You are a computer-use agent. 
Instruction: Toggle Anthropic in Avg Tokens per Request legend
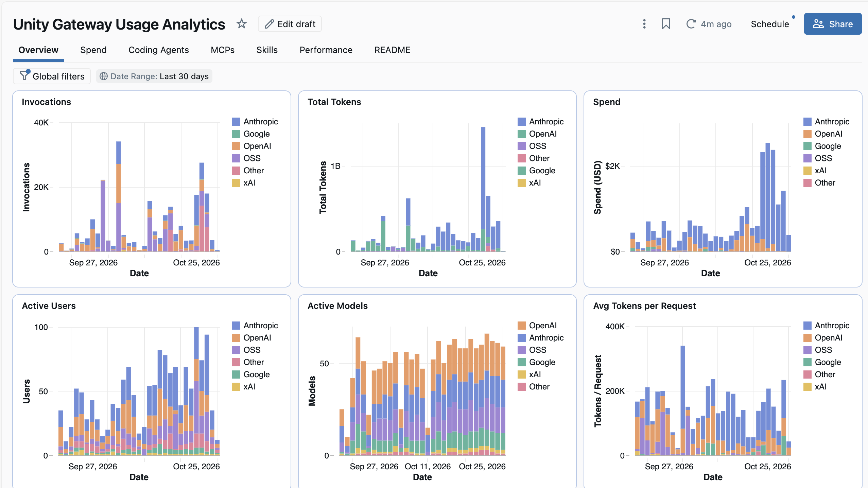(x=826, y=326)
